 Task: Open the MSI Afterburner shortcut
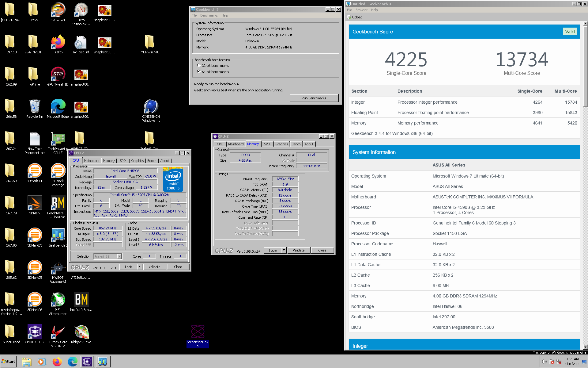click(58, 304)
